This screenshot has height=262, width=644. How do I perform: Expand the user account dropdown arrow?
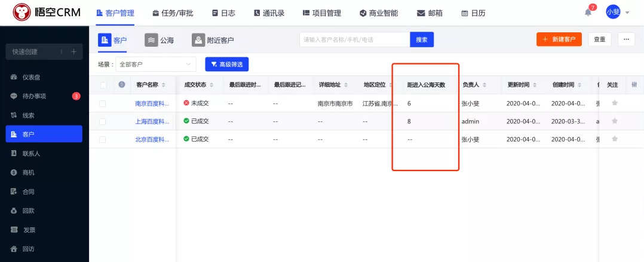click(627, 13)
